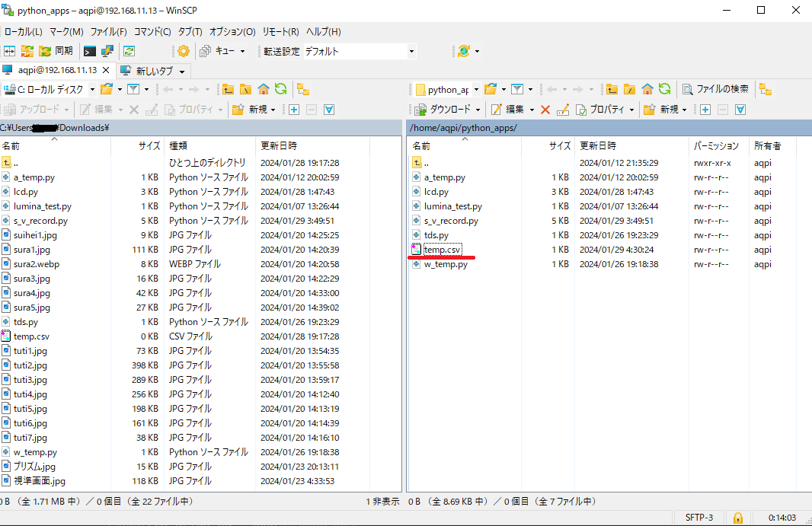The height and width of the screenshot is (526, 812).
Task: Open the リモート(R) menu
Action: coord(280,31)
